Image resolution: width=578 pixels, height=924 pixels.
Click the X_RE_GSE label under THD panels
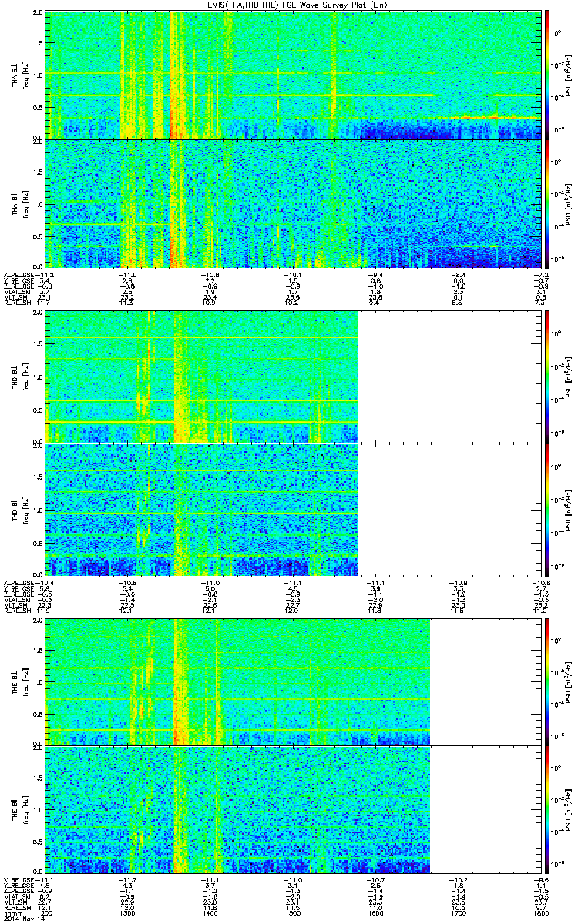[x=17, y=582]
